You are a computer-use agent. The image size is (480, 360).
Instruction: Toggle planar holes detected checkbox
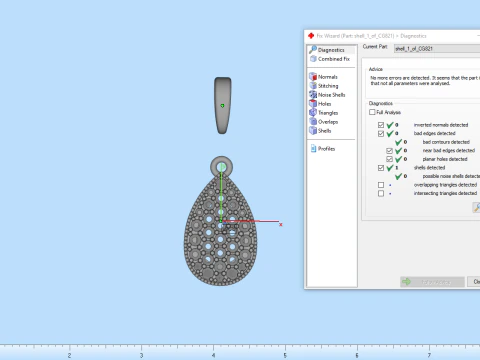pyautogui.click(x=389, y=159)
